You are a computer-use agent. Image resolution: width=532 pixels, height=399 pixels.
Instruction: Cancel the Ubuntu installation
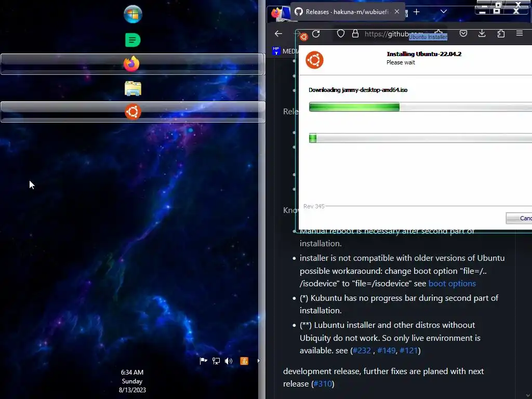[x=519, y=218]
